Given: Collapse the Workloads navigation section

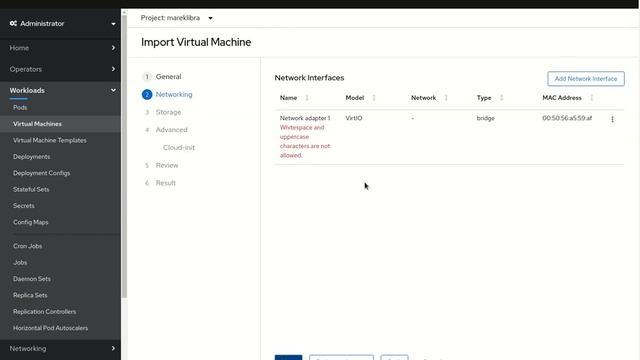Looking at the screenshot, I should [x=60, y=90].
